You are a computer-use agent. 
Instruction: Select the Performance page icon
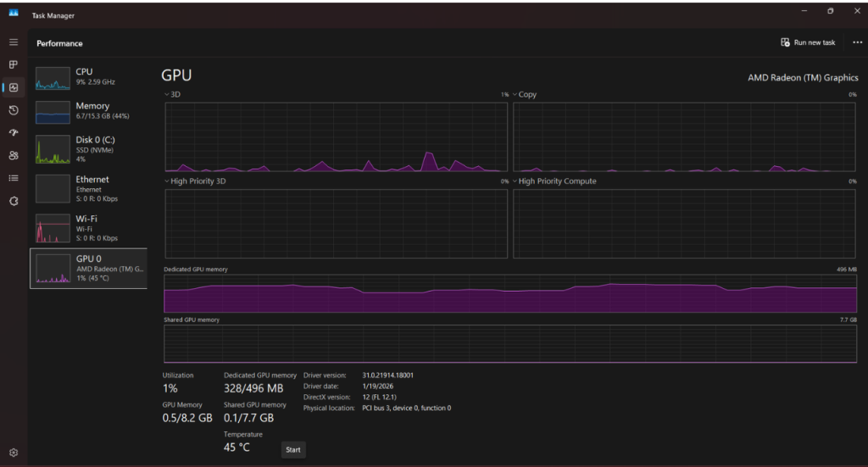(14, 87)
